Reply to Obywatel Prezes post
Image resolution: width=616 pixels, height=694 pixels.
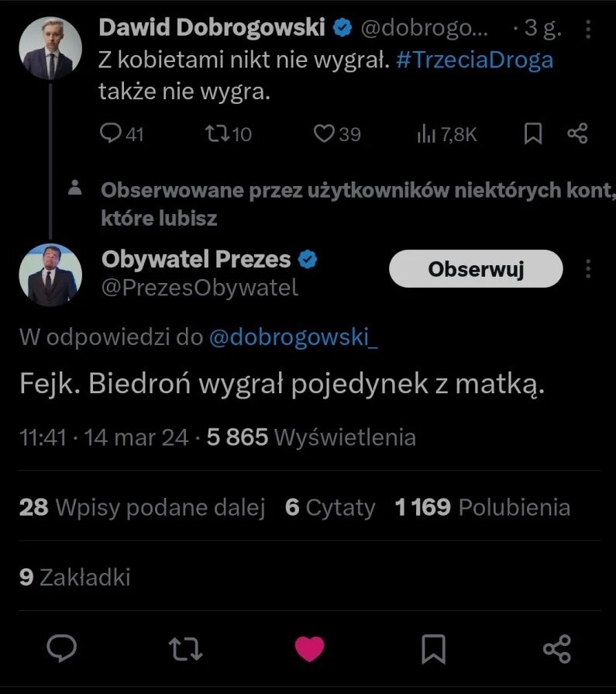[62, 648]
